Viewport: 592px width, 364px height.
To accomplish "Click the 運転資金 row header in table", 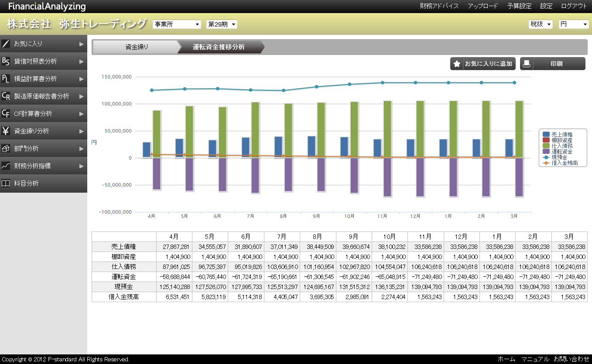I will [124, 277].
